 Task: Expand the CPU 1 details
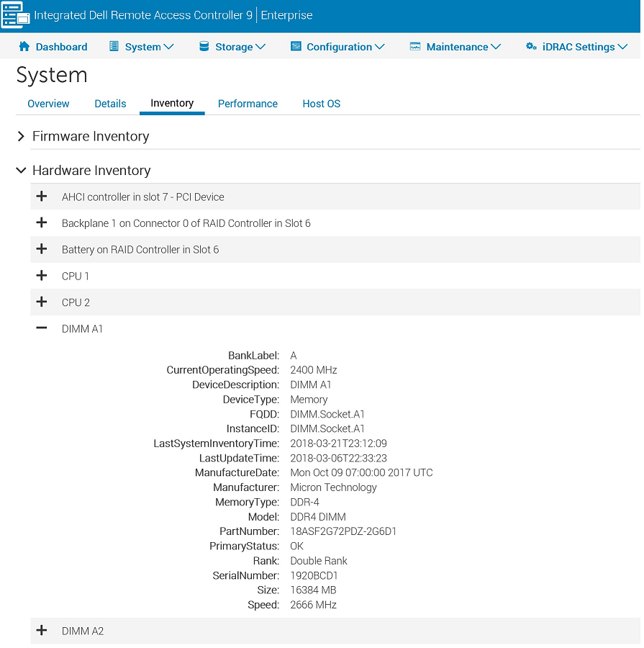42,276
